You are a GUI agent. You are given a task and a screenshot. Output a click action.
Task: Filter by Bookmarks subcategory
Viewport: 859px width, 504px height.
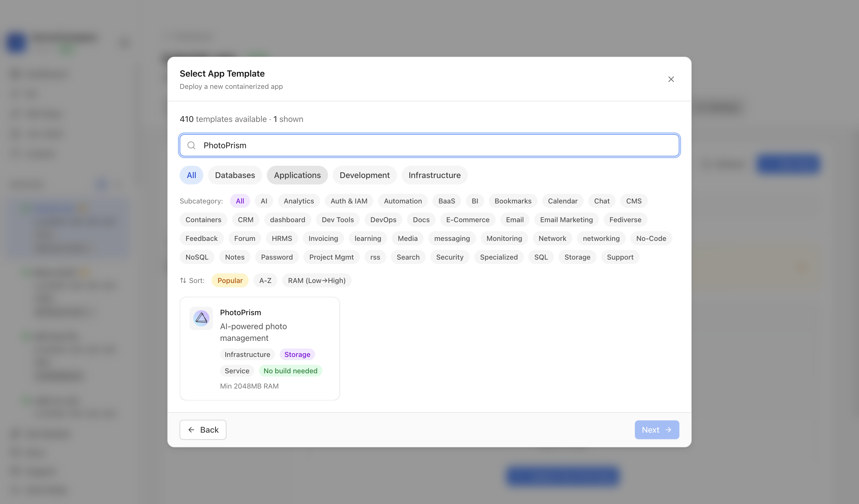point(513,201)
